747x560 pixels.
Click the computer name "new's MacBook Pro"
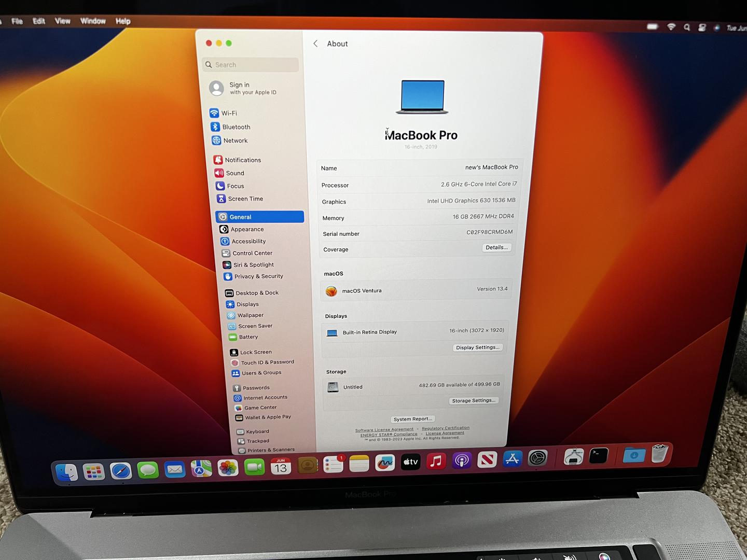pos(492,167)
